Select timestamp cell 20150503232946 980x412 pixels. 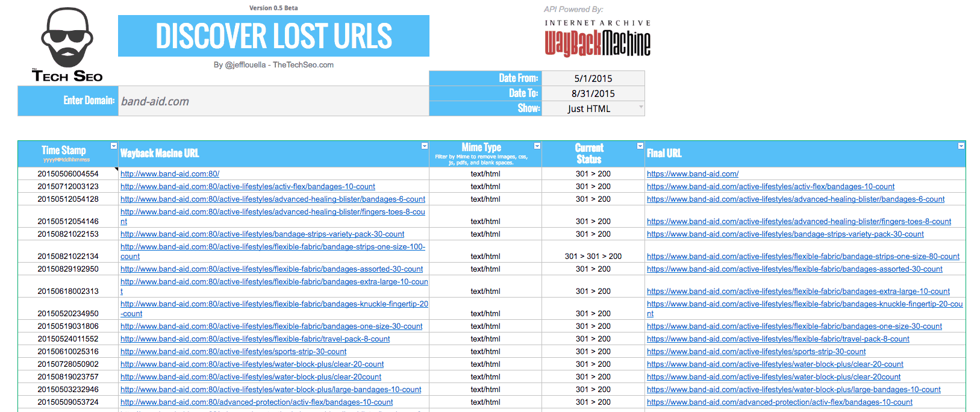coord(68,390)
